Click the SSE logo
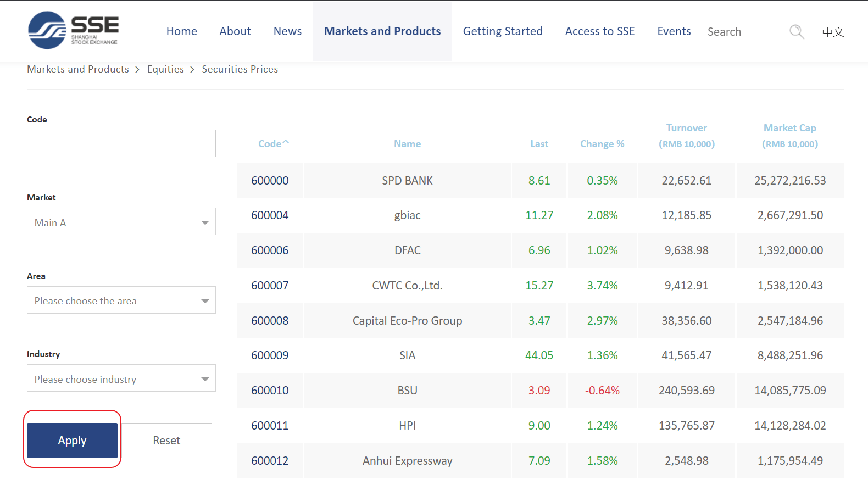The image size is (868, 479). tap(73, 30)
